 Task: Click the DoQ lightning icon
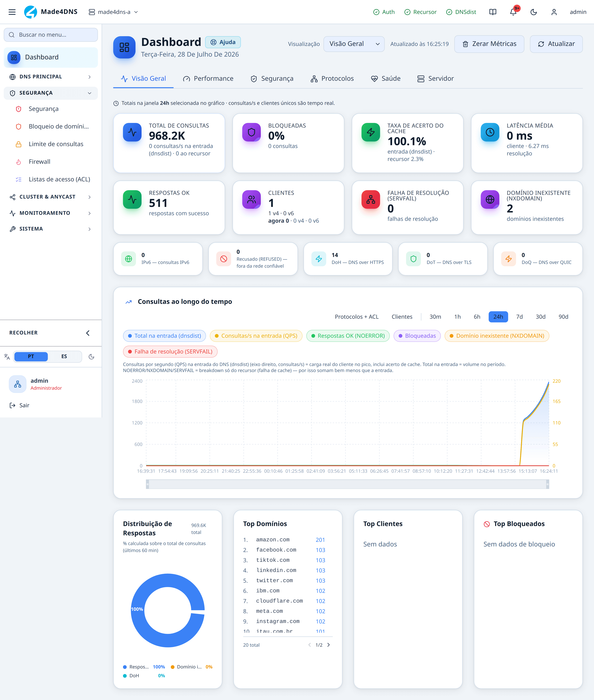[508, 259]
